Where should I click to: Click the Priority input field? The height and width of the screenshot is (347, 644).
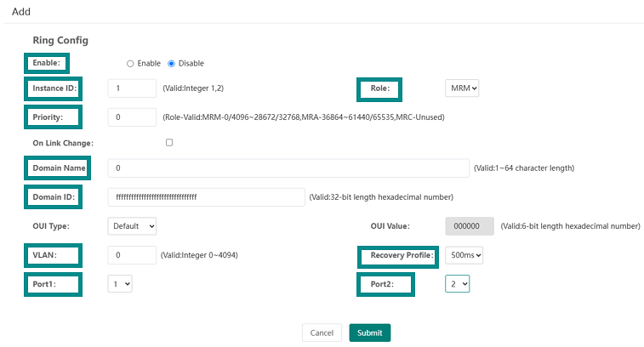point(132,117)
